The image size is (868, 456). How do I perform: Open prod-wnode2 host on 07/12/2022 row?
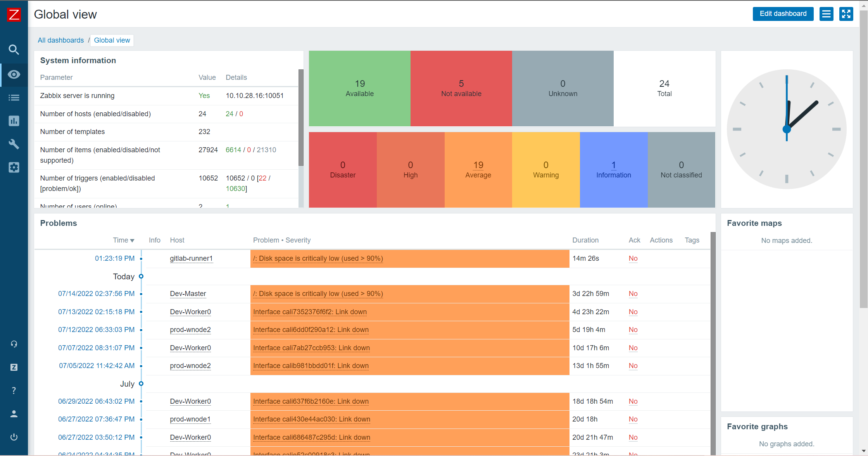click(190, 330)
